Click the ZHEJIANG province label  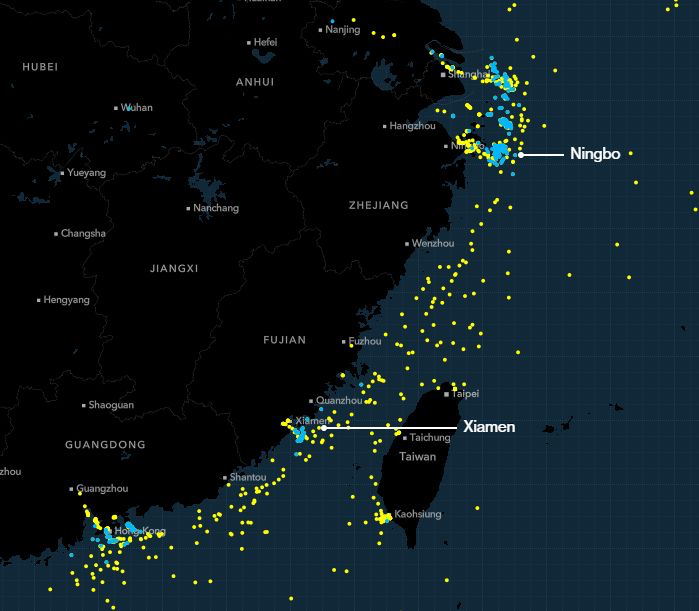pyautogui.click(x=378, y=205)
